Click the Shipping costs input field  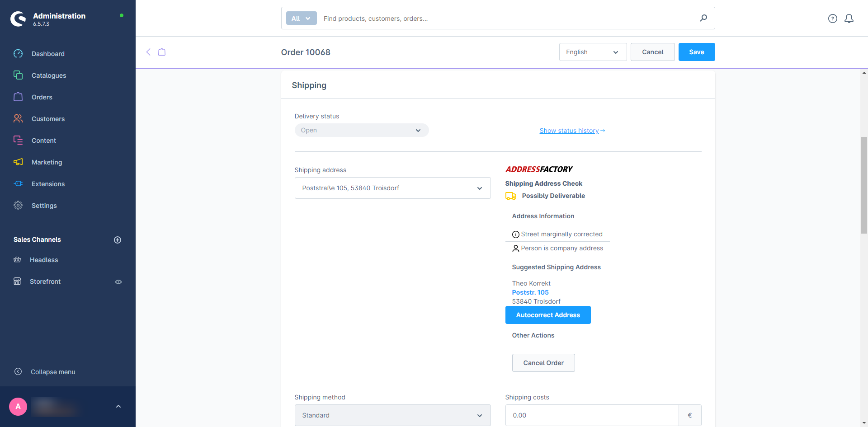tap(591, 415)
